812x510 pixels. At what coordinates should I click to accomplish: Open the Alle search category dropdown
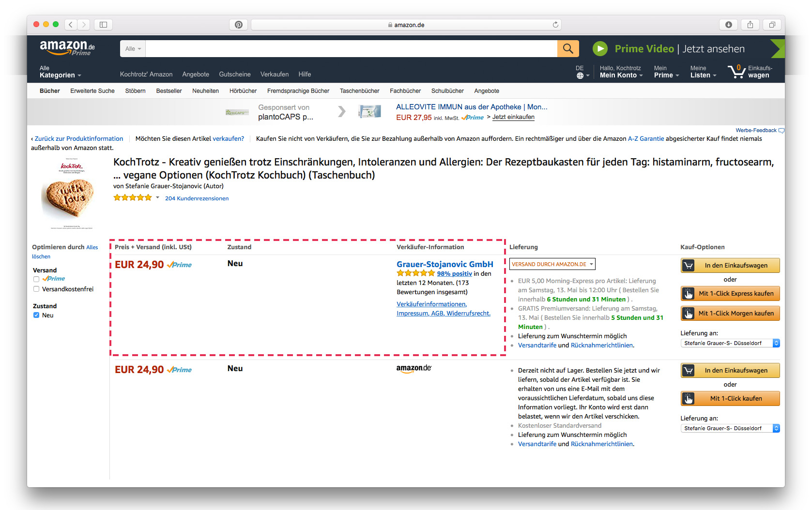(133, 48)
